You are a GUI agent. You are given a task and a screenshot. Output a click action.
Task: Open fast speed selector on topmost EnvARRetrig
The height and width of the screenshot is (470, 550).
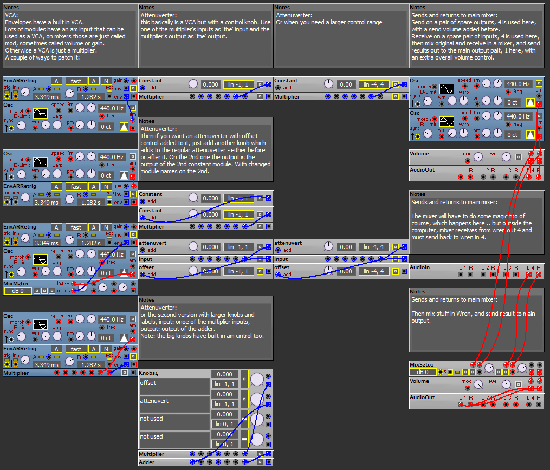76,81
